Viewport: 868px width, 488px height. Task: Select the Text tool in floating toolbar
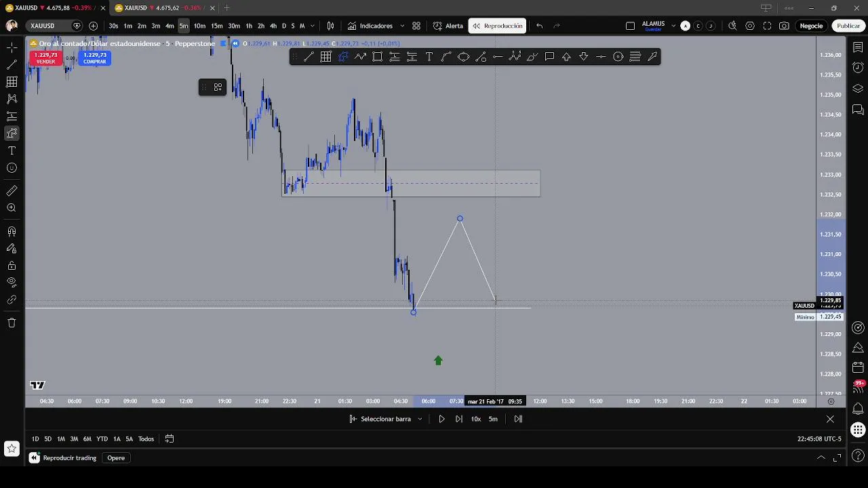[x=429, y=57]
